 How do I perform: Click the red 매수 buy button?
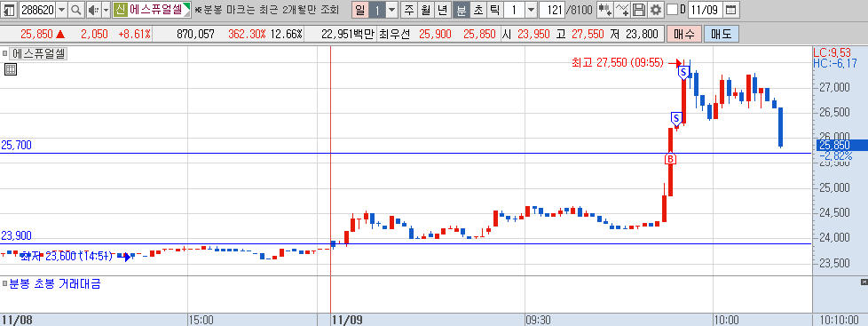point(684,34)
